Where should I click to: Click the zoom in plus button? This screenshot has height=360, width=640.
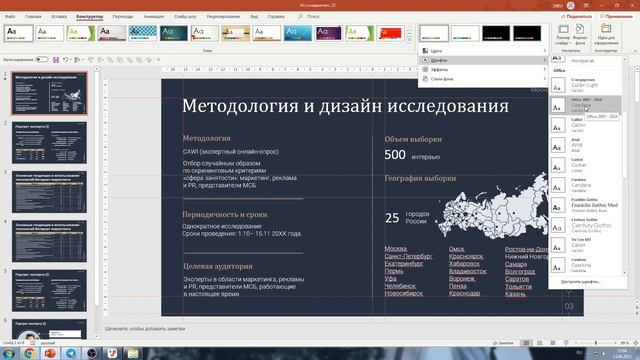615,343
